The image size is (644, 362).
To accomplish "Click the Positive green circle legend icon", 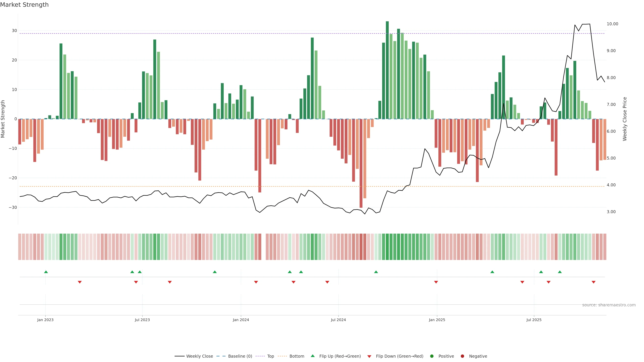I will pos(432,356).
